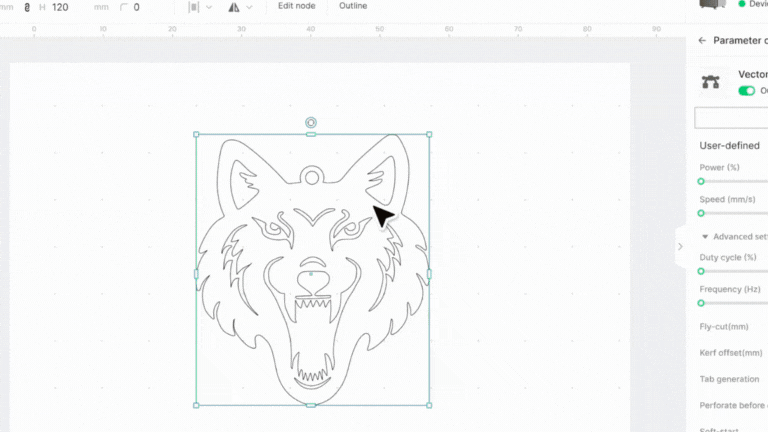Screen dimensions: 768x432
Task: Collapse the Advanced settings section
Action: coord(704,237)
